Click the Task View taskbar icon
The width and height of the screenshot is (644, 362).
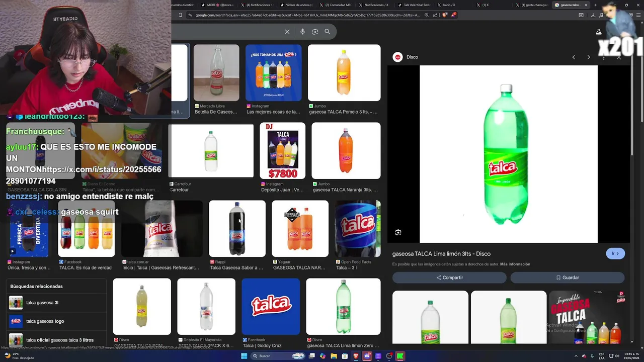coord(312,356)
